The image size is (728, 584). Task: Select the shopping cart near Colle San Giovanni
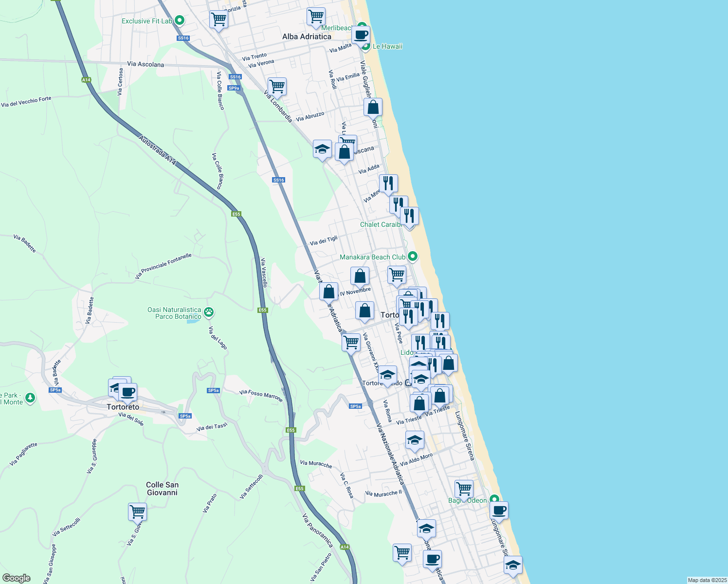(138, 512)
